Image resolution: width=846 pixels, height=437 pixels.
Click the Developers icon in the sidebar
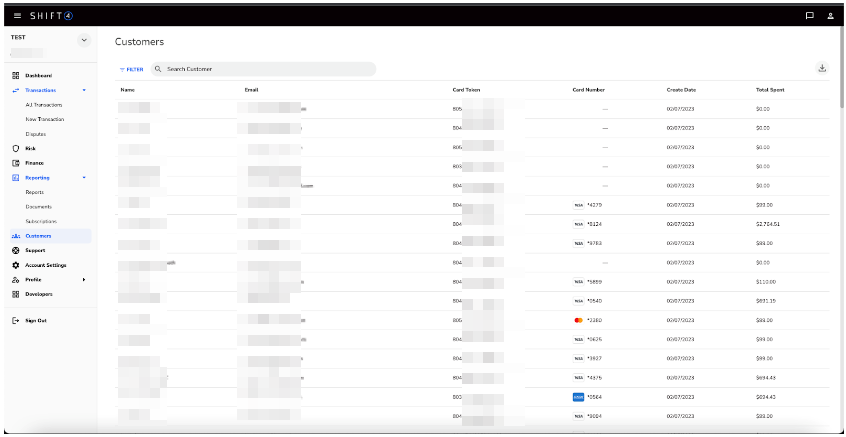tap(16, 294)
